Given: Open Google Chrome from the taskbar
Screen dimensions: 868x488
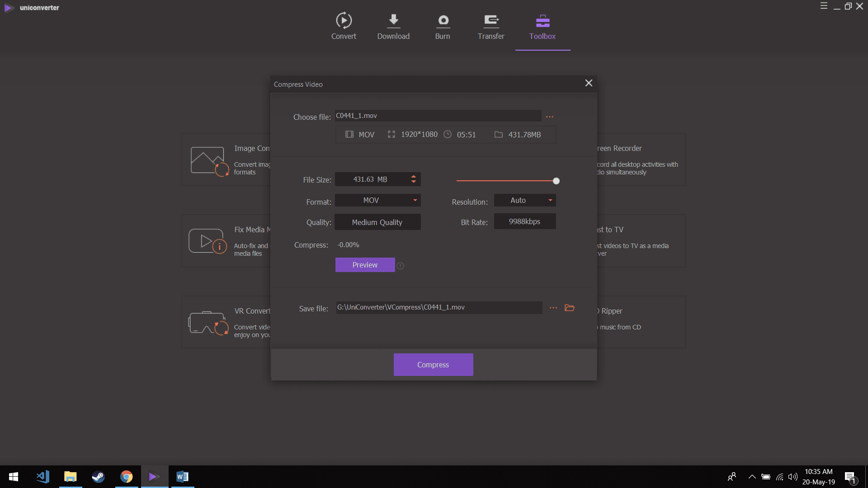Looking at the screenshot, I should click(x=127, y=477).
